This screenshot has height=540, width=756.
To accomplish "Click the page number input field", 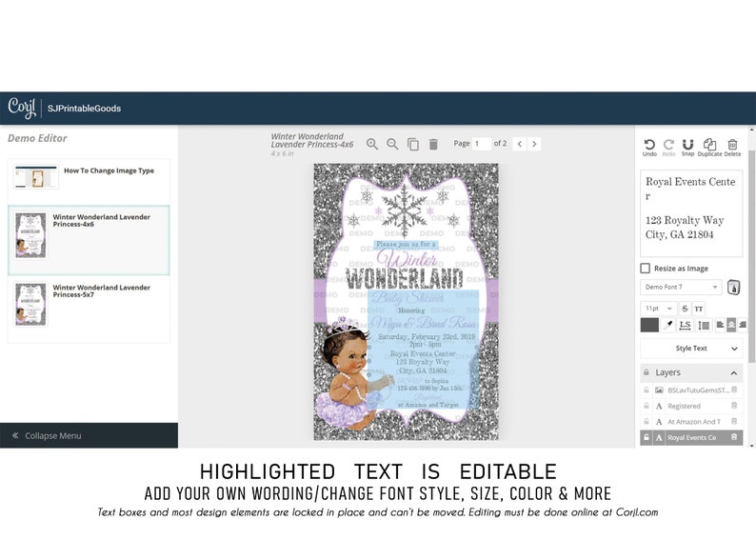I will coord(481,144).
